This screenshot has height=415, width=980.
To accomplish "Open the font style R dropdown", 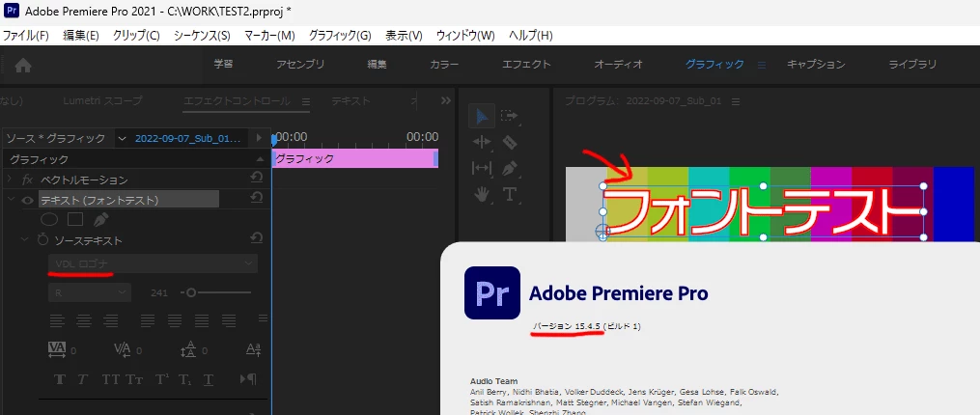I will [90, 292].
